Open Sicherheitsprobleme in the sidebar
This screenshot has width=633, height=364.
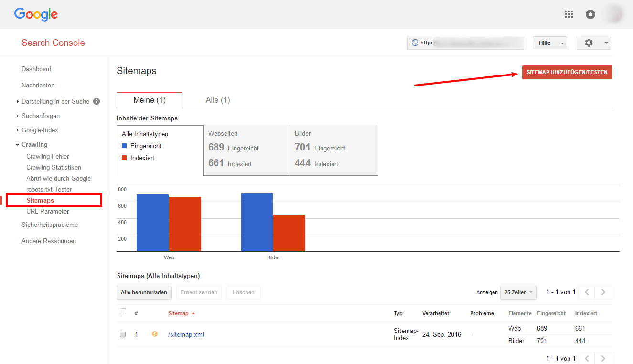50,225
